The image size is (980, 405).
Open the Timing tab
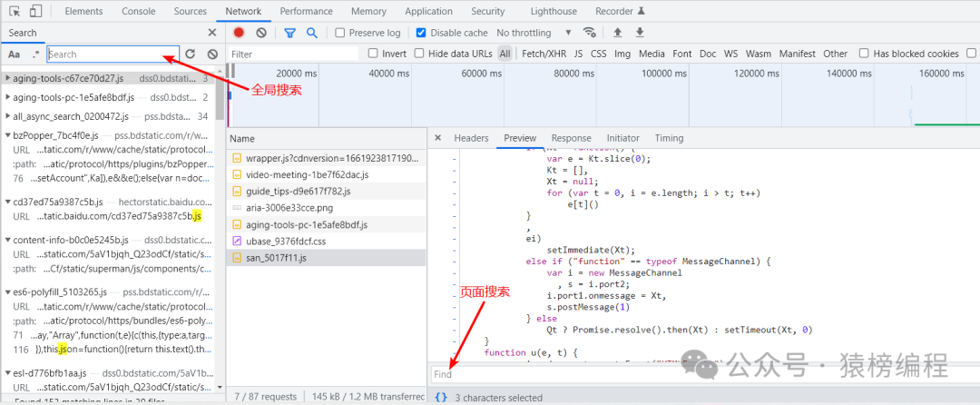pos(670,138)
